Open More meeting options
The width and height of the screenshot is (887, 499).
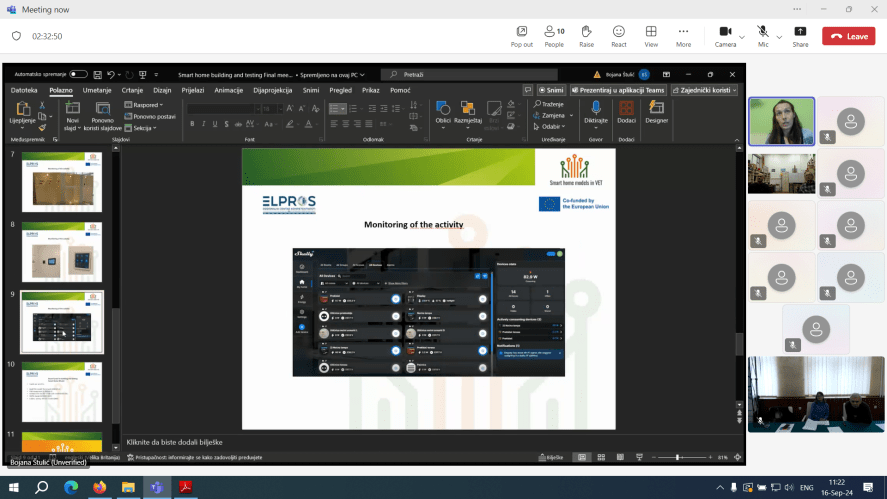[x=683, y=36]
